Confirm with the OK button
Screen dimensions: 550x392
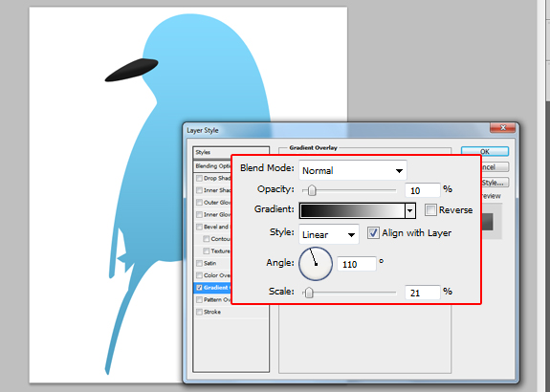pos(485,151)
